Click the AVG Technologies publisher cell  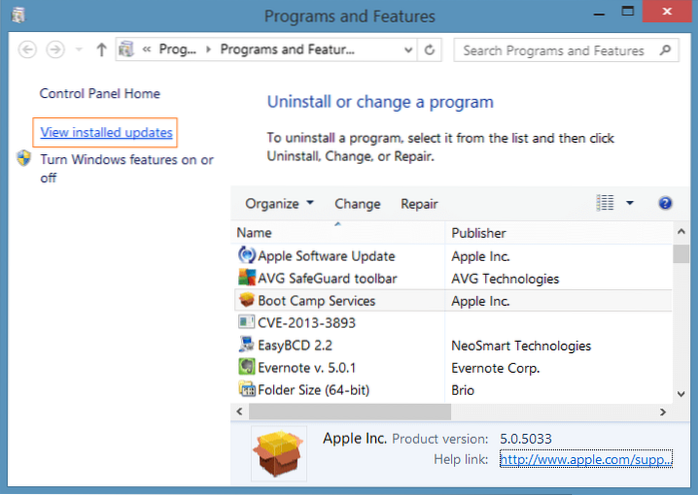tap(505, 279)
